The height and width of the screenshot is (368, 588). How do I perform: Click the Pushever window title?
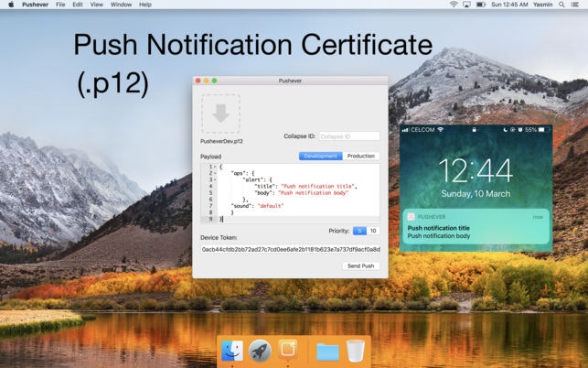tap(290, 81)
